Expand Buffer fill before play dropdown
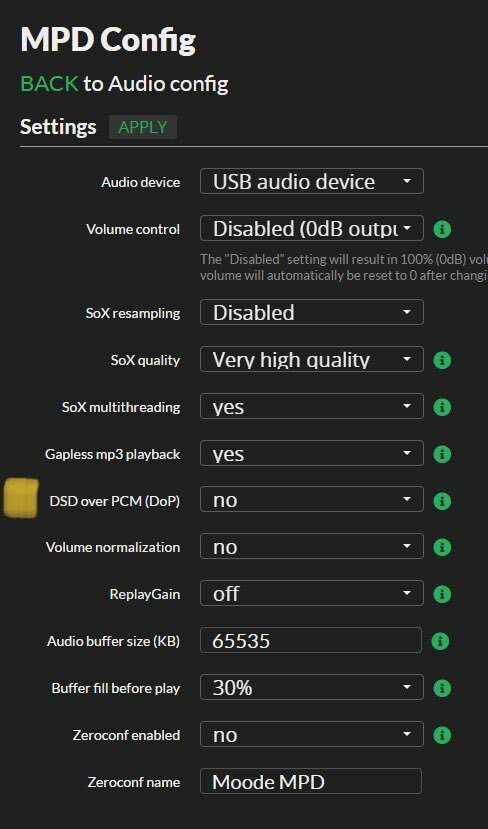Screen dimensions: 488x829 [x=311, y=687]
